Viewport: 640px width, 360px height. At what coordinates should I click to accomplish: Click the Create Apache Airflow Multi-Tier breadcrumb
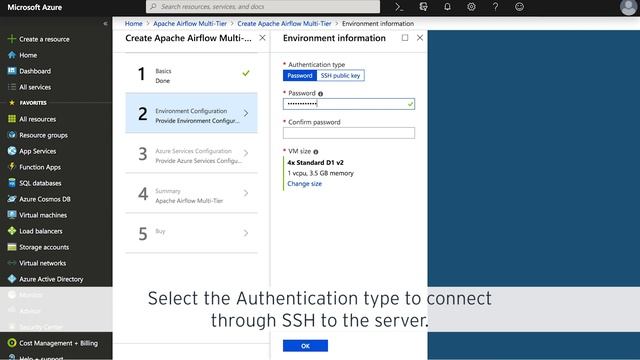[x=284, y=24]
